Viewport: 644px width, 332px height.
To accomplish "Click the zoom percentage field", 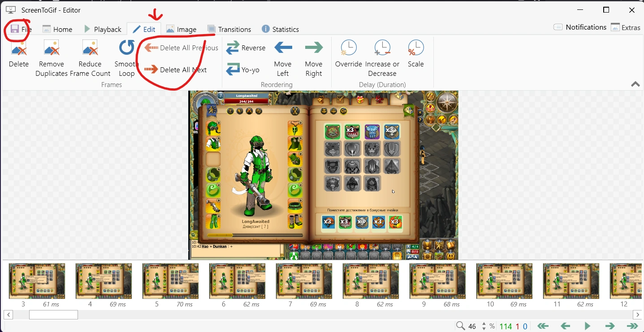I will [473, 326].
